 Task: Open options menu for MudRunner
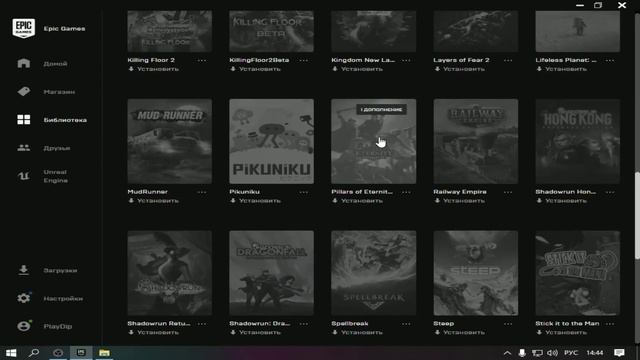pos(202,192)
